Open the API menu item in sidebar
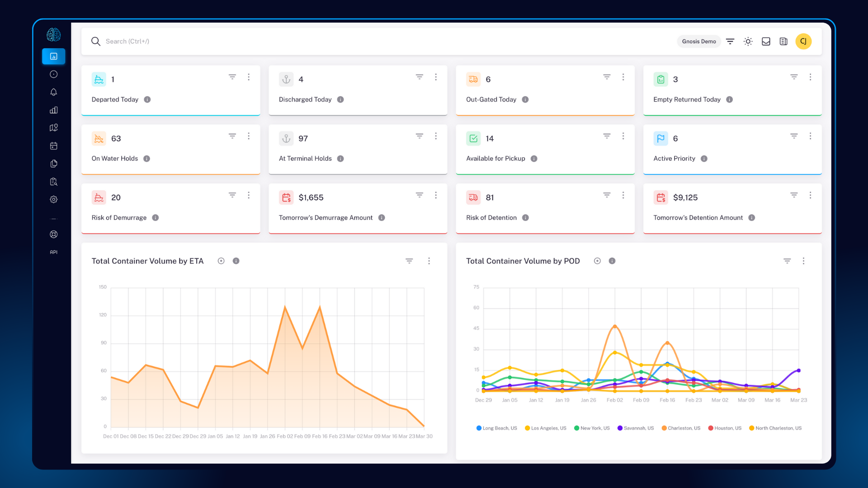Screen dimensions: 868x488 pos(53,252)
